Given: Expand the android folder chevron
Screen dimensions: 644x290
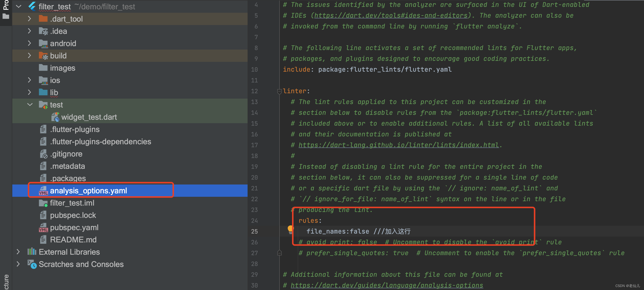Looking at the screenshot, I should (29, 43).
